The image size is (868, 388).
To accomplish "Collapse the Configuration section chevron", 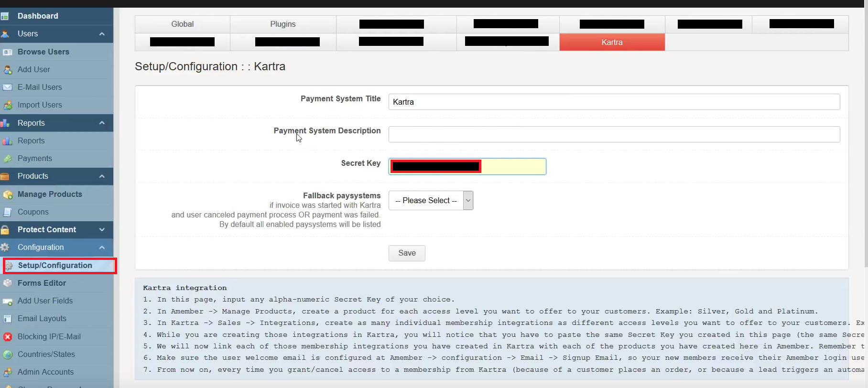I will coord(102,248).
